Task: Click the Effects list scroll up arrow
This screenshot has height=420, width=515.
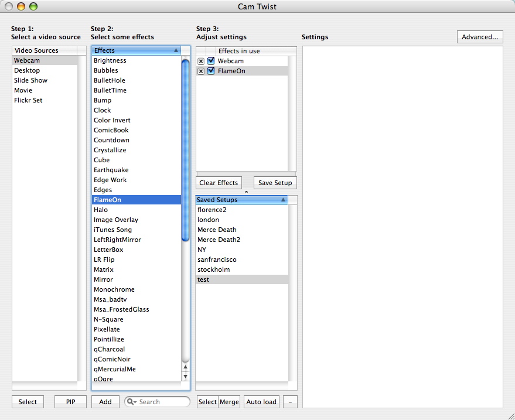Action: tap(186, 367)
